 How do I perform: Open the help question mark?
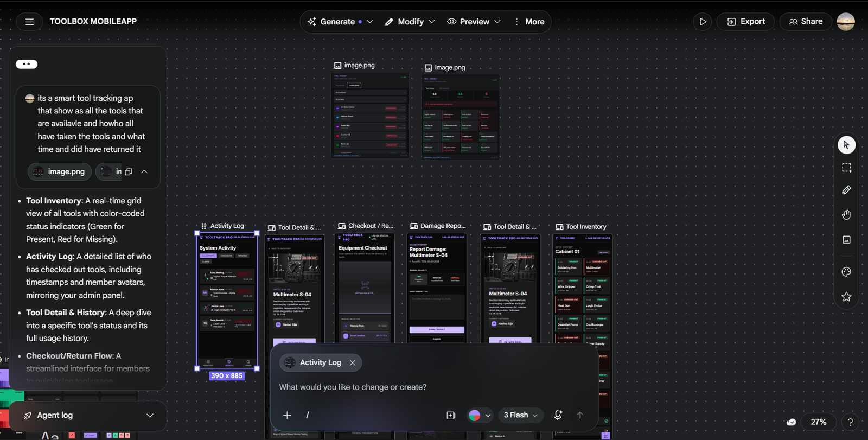pos(850,422)
